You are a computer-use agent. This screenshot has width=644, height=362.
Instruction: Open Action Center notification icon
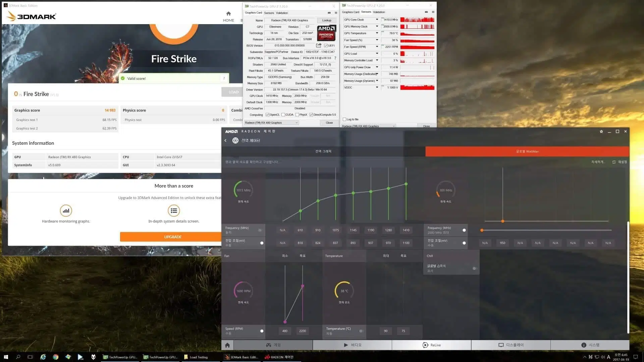(635, 357)
